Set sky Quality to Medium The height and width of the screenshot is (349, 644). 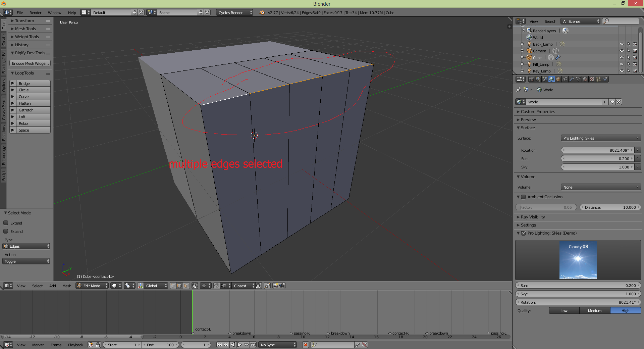pyautogui.click(x=595, y=310)
